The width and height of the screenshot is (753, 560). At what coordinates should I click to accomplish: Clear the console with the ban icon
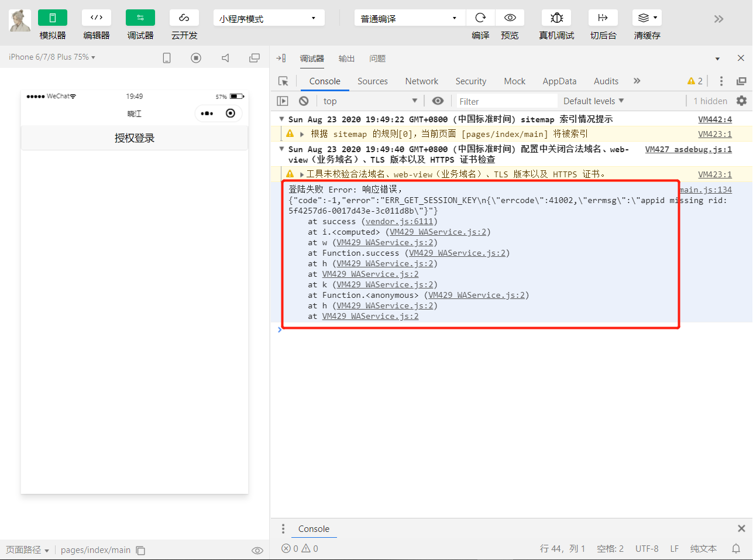pyautogui.click(x=304, y=101)
